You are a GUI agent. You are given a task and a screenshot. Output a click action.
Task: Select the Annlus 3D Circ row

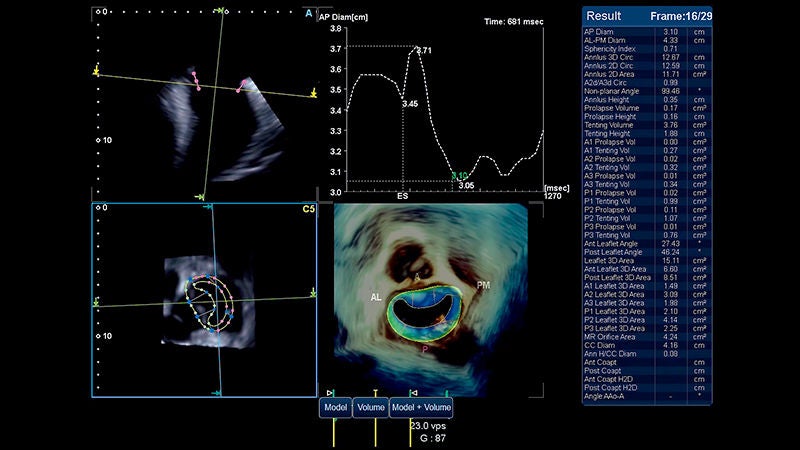(x=647, y=57)
